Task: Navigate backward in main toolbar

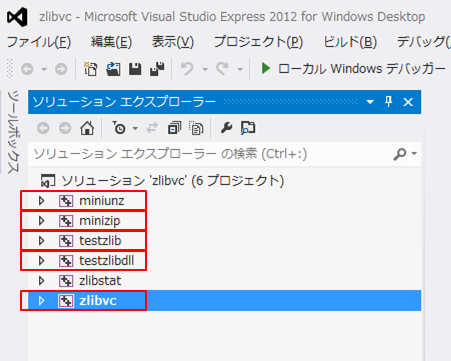Action: pos(27,69)
